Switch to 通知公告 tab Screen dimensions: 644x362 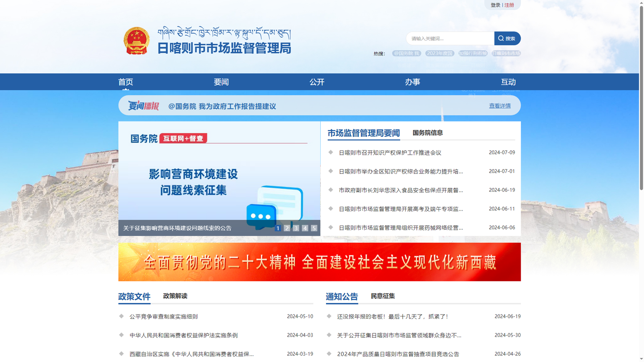click(342, 297)
